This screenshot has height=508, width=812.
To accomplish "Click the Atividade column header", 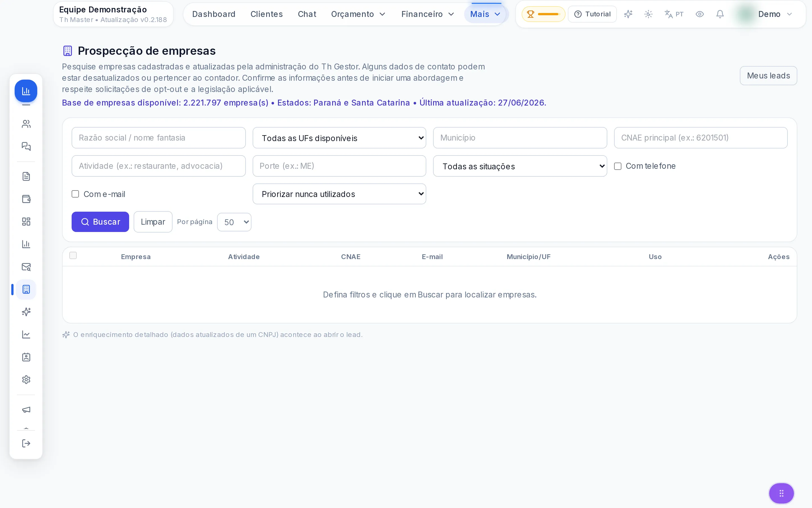I will 244,257.
